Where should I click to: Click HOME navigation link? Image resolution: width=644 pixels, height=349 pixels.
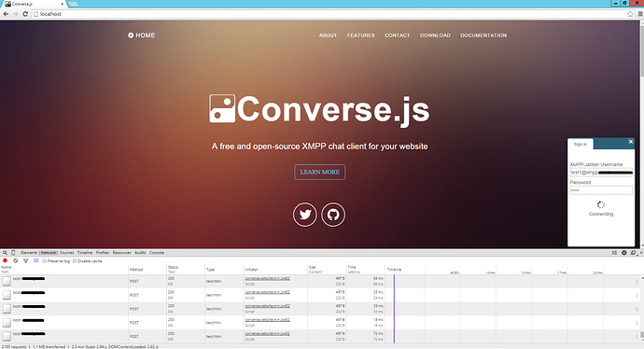146,35
